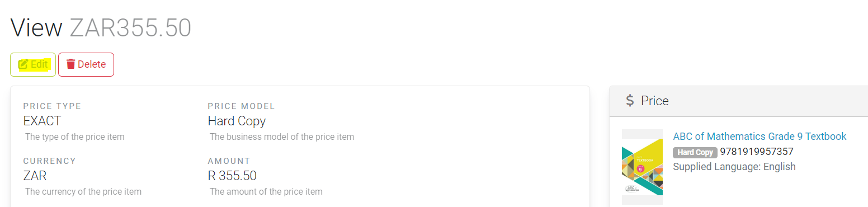Click the textbook cover thumbnail
This screenshot has height=207, width=868.
(642, 167)
